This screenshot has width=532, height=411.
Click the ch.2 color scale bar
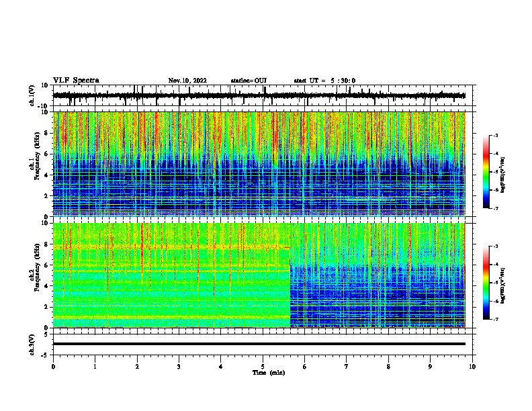point(486,283)
